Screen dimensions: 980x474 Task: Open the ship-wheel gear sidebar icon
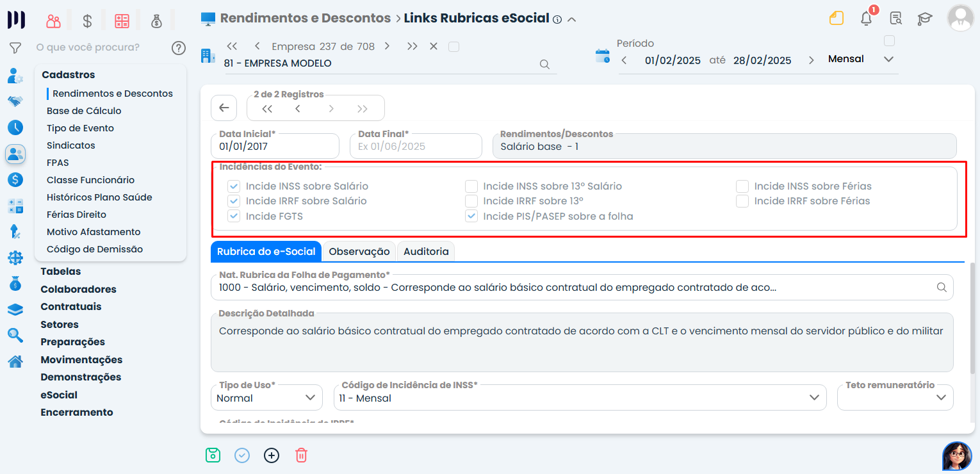[15, 257]
